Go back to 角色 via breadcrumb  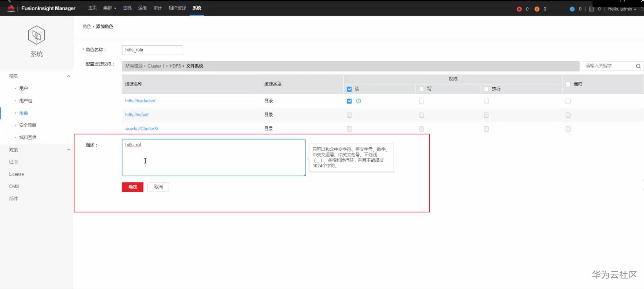click(x=87, y=27)
